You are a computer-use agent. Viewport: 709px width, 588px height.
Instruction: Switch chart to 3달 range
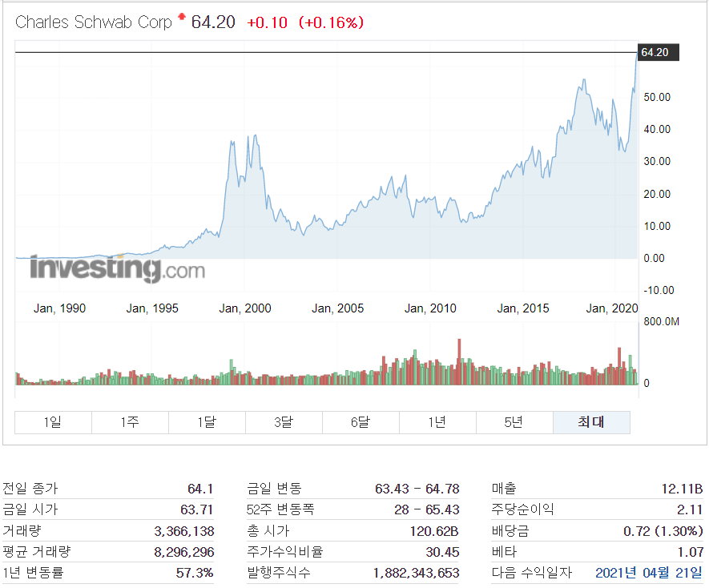coord(284,422)
